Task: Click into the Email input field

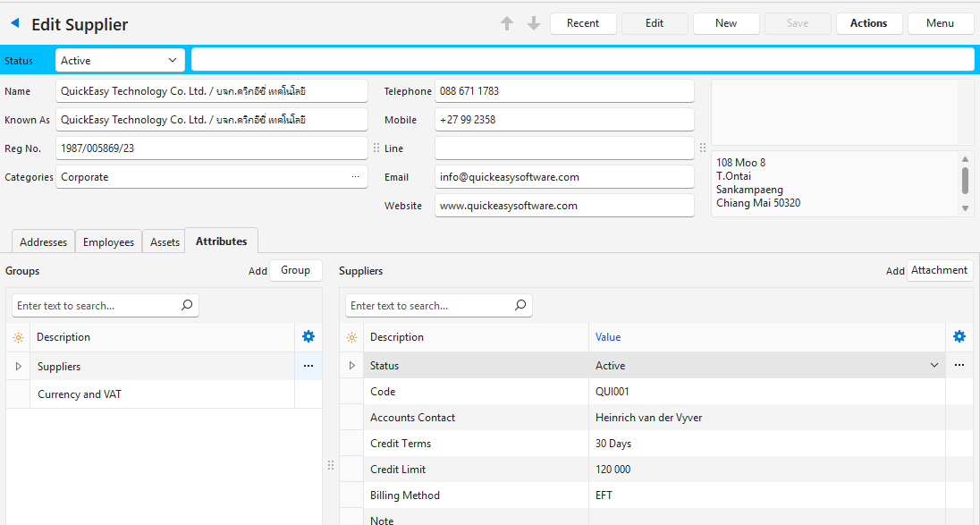Action: (563, 177)
